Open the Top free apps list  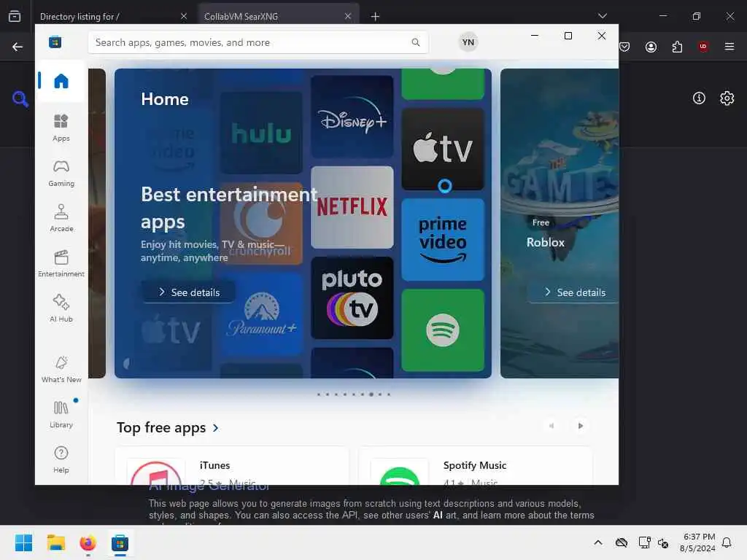(161, 427)
